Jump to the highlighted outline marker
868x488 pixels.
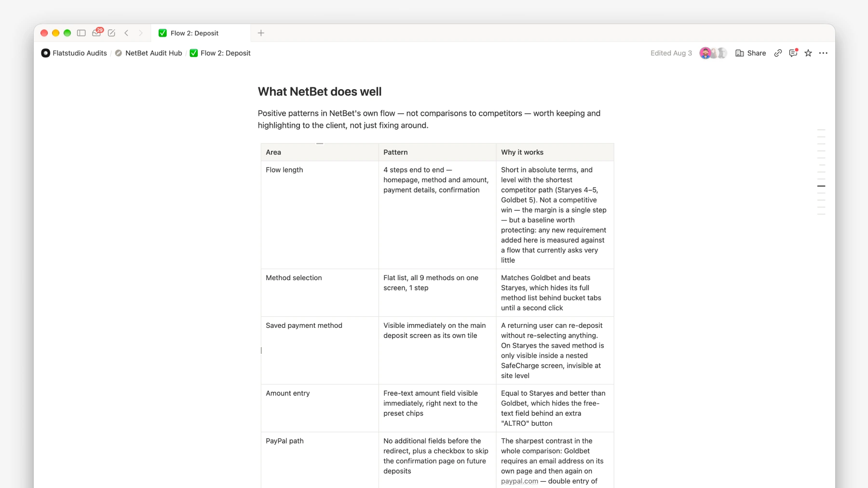[821, 186]
